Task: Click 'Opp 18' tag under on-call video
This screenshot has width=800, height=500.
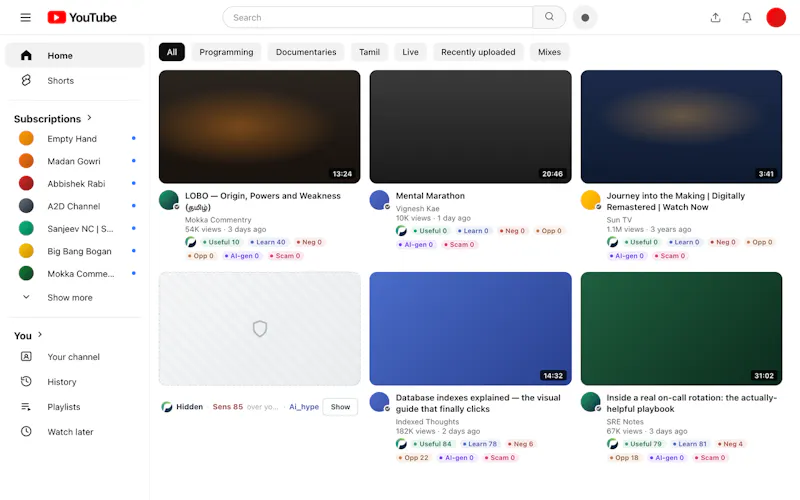Action: [623, 458]
